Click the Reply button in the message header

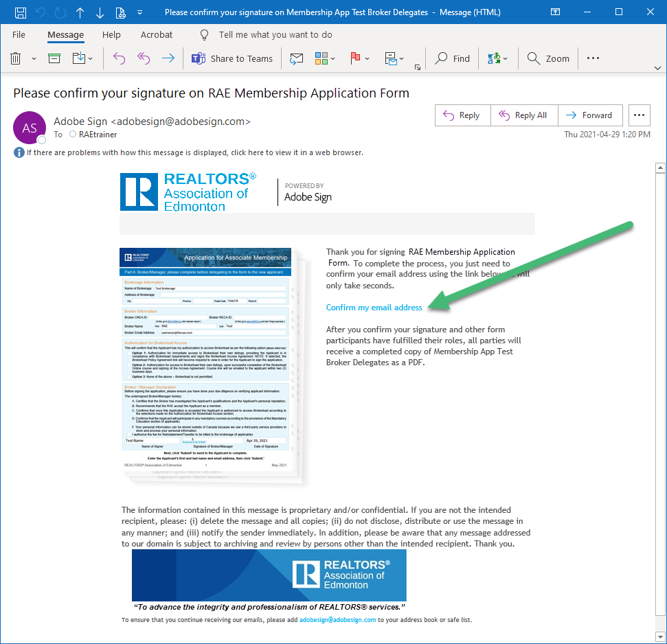pos(462,115)
